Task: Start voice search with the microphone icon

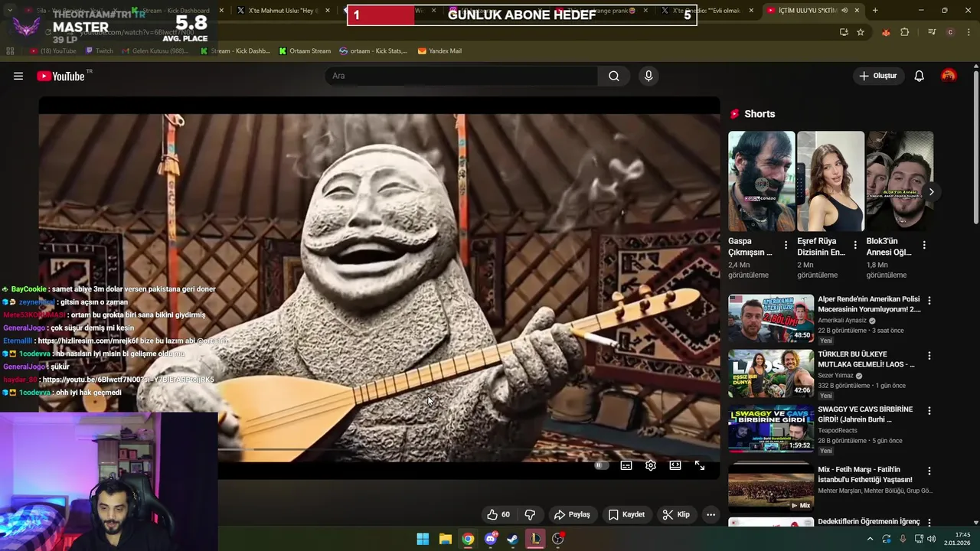Action: point(648,76)
